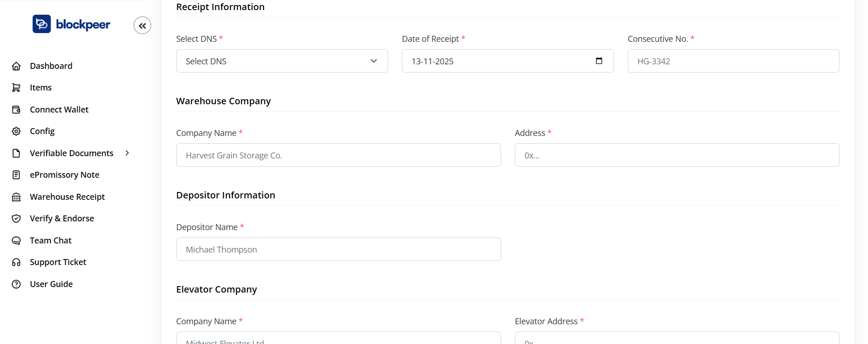Click the Receipt Information heading

[x=220, y=7]
